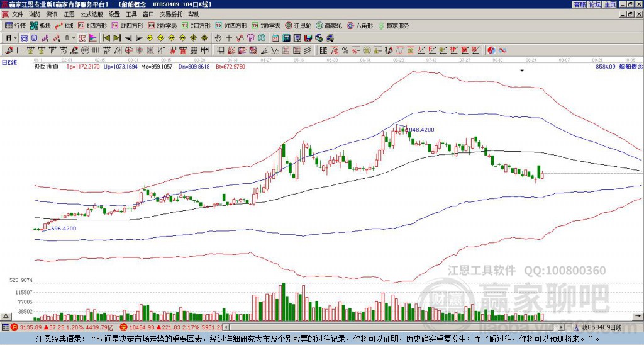Select the Gann fan angle lines icon
The image size is (644, 345).
click(x=231, y=50)
